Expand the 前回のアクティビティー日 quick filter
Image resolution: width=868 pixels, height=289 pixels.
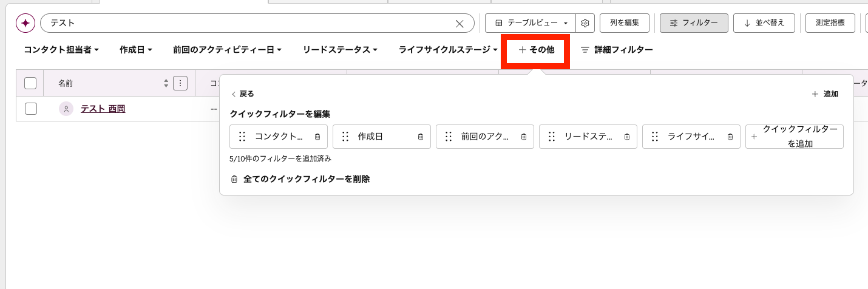pyautogui.click(x=227, y=50)
